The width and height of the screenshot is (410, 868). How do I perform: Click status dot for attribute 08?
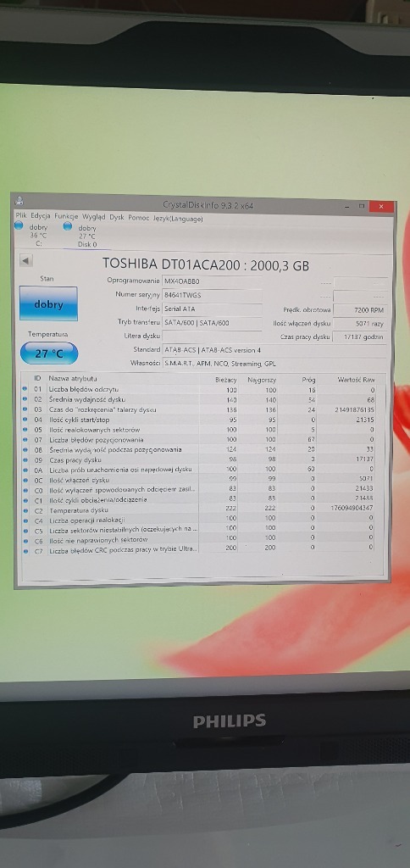(x=25, y=449)
